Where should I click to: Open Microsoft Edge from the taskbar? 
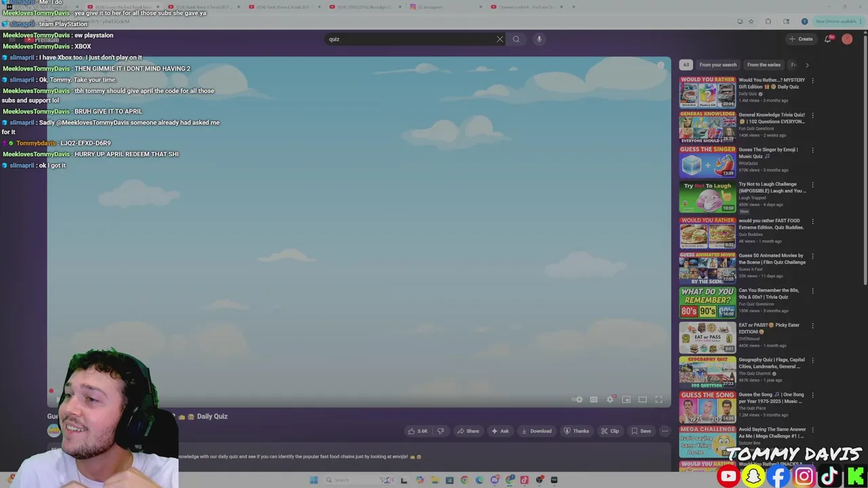point(479,480)
